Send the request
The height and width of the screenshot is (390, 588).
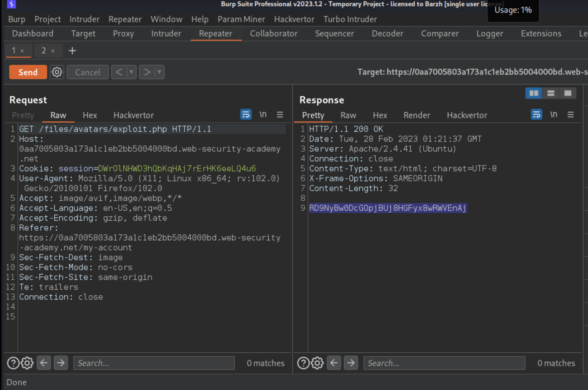click(x=28, y=72)
